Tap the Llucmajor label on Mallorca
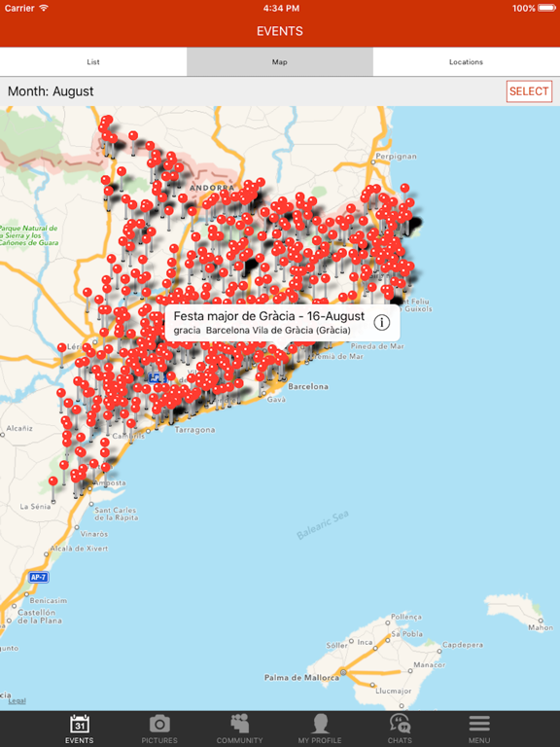This screenshot has width=560, height=747. pyautogui.click(x=394, y=691)
